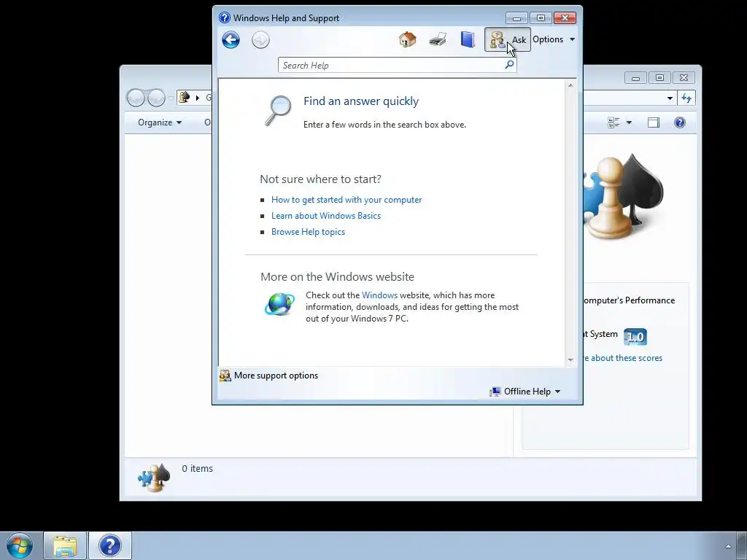Click More support options at bottom
Viewport: 747px width, 560px height.
point(269,376)
